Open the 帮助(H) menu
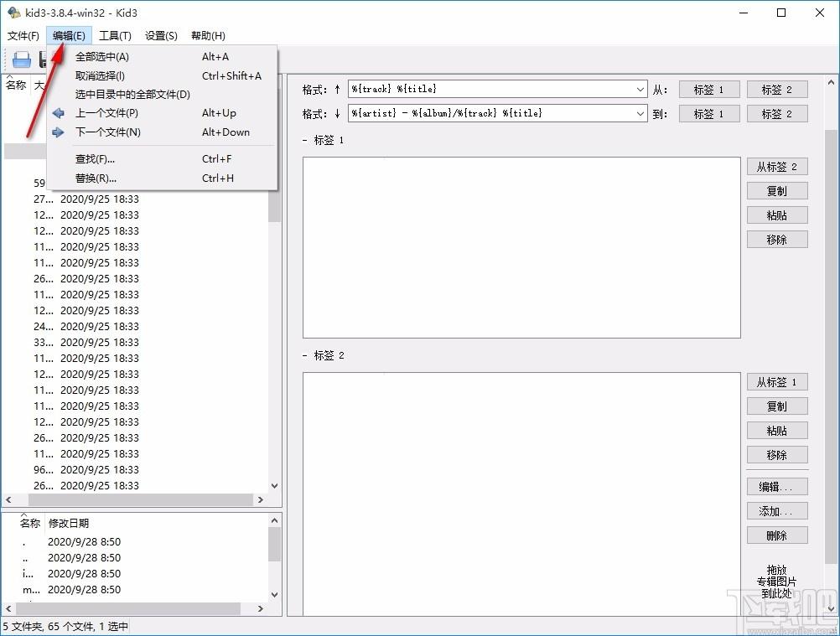 click(x=209, y=36)
